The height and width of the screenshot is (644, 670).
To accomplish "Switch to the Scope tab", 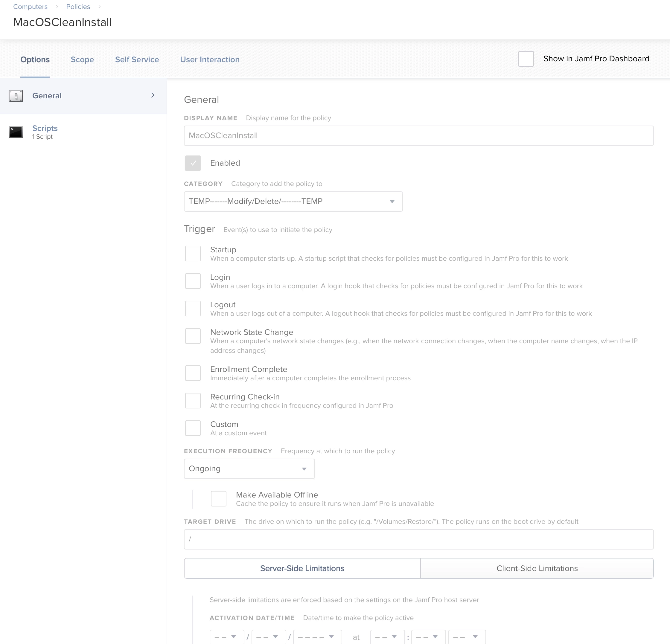I will (x=82, y=59).
